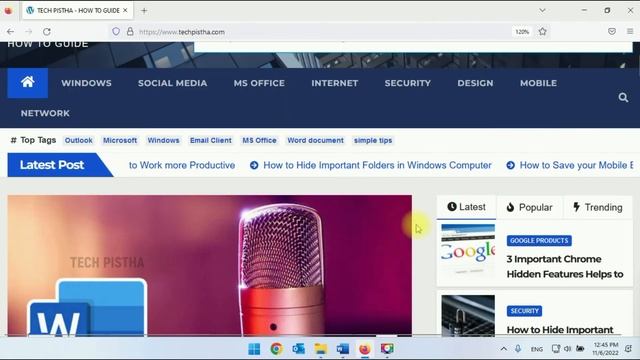Viewport: 640px width, 360px height.
Task: Show hidden tray icons chevron
Action: click(504, 349)
